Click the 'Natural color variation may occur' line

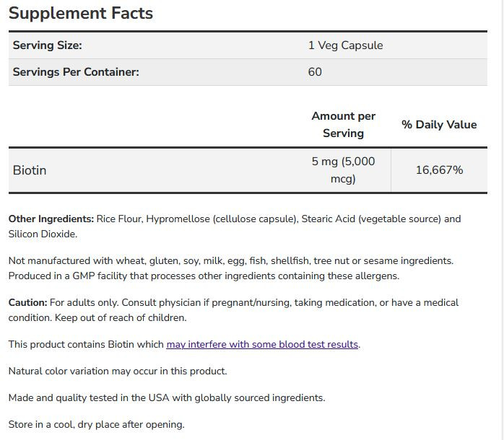[118, 371]
